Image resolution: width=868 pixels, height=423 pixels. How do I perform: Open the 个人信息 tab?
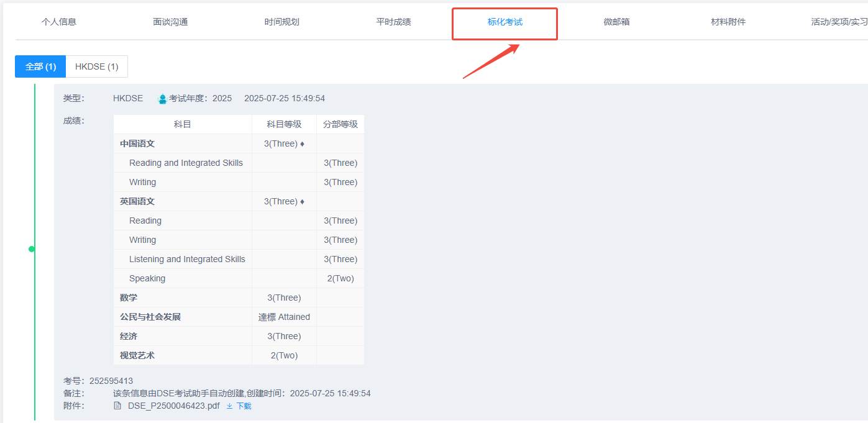click(x=59, y=22)
